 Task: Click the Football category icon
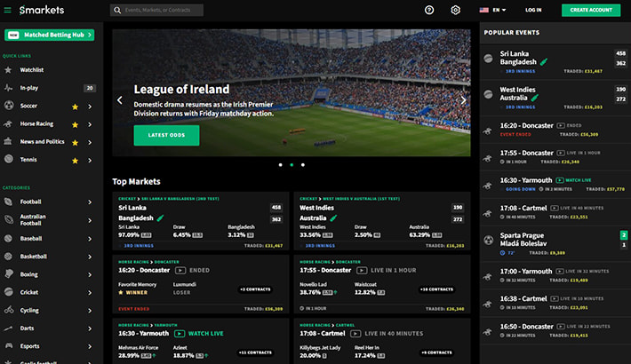coord(9,202)
